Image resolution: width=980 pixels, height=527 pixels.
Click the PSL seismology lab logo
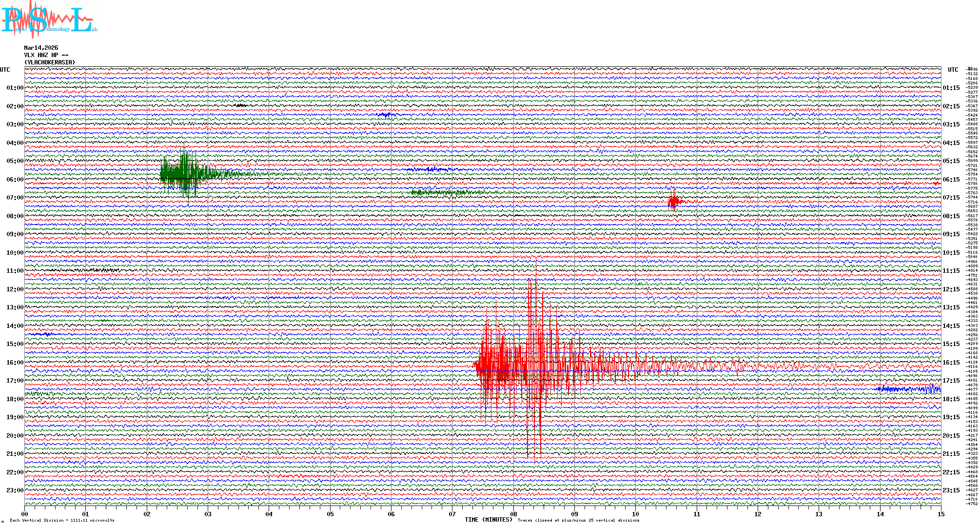(x=49, y=20)
